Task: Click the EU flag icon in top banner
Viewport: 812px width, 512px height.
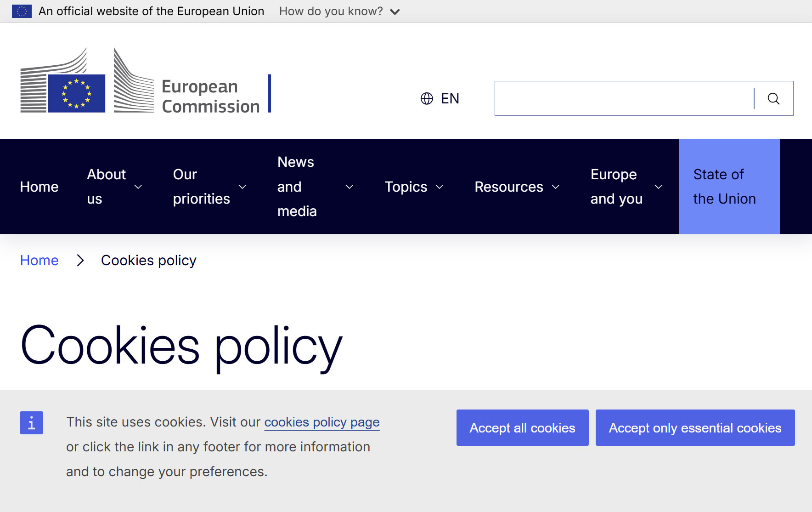Action: tap(22, 11)
